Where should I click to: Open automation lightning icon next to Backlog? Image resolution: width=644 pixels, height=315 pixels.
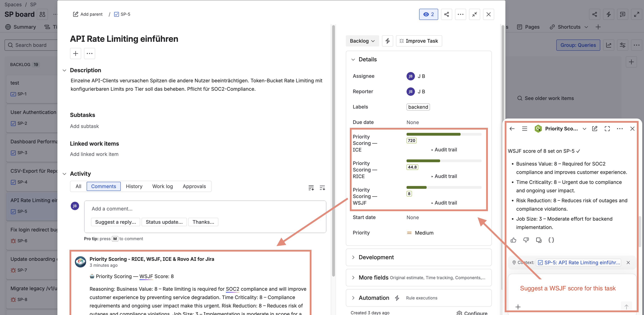pos(387,41)
